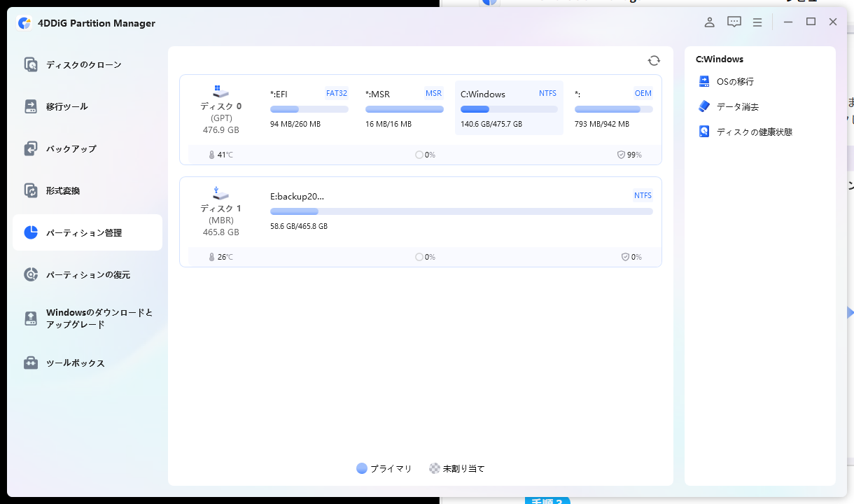
Task: Click the 94 MB/260 MB size text
Action: (295, 125)
